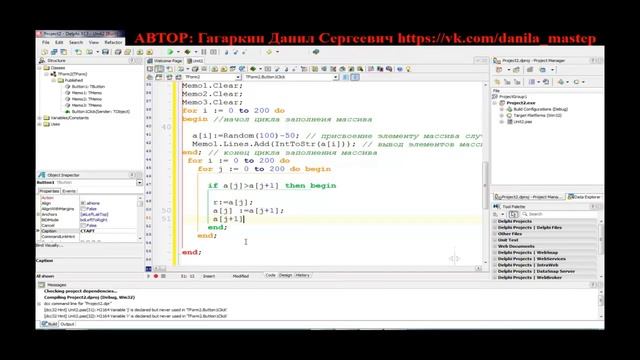Viewport: 640px width, 360px height.
Task: Click the Bind Visually link in Object Inspector
Action: [x=50, y=245]
